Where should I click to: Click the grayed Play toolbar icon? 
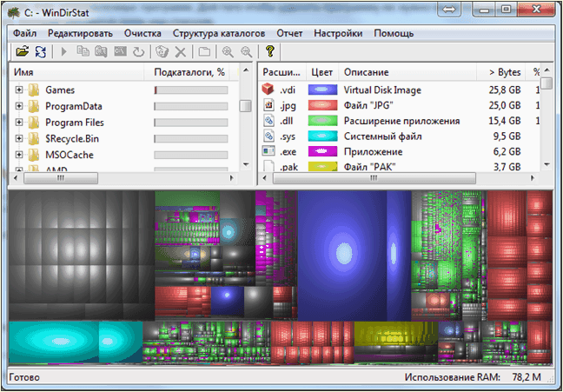point(64,52)
